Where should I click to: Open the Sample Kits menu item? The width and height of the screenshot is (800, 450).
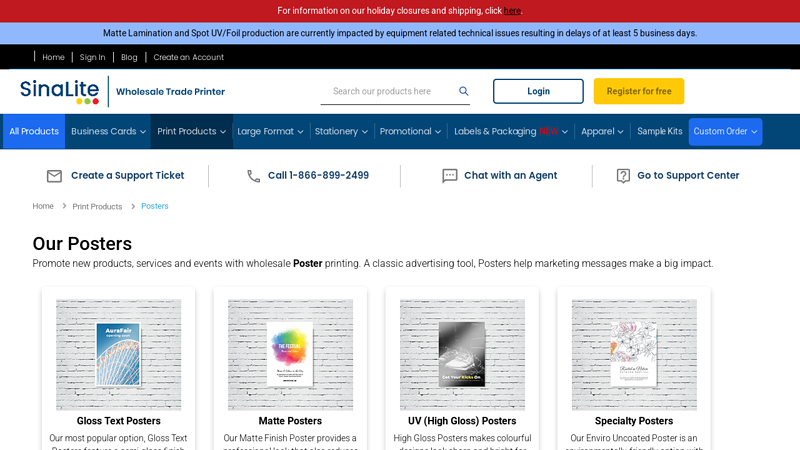(x=660, y=132)
